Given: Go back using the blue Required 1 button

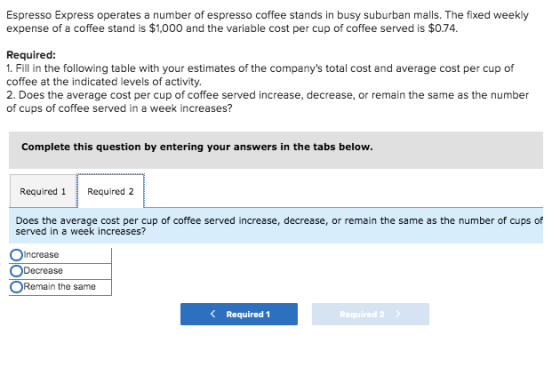Looking at the screenshot, I should tap(239, 314).
